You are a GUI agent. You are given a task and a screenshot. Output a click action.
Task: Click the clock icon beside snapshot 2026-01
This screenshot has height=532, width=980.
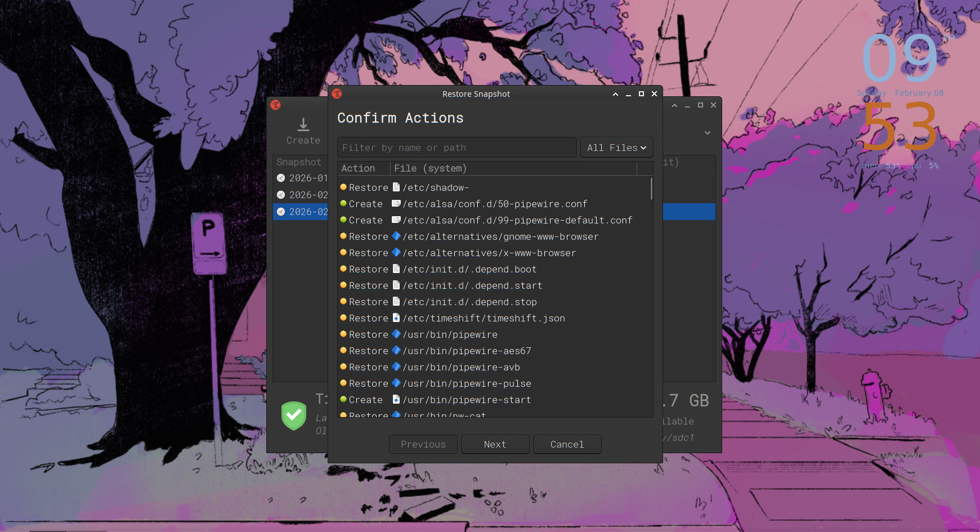pyautogui.click(x=281, y=178)
